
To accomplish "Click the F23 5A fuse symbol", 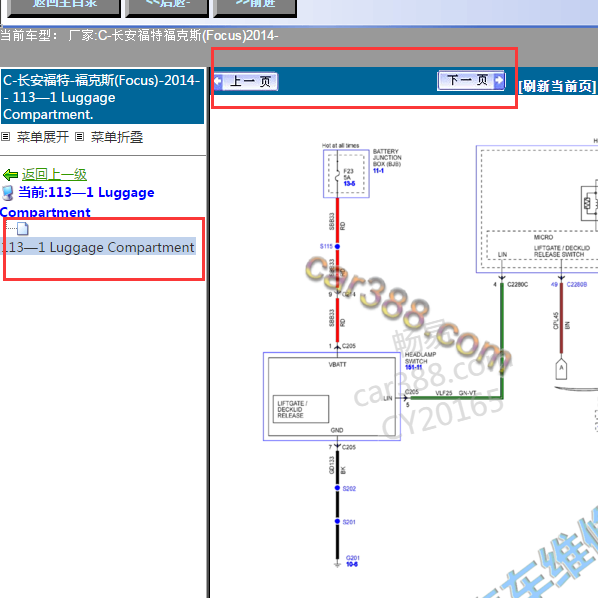I will (x=337, y=175).
